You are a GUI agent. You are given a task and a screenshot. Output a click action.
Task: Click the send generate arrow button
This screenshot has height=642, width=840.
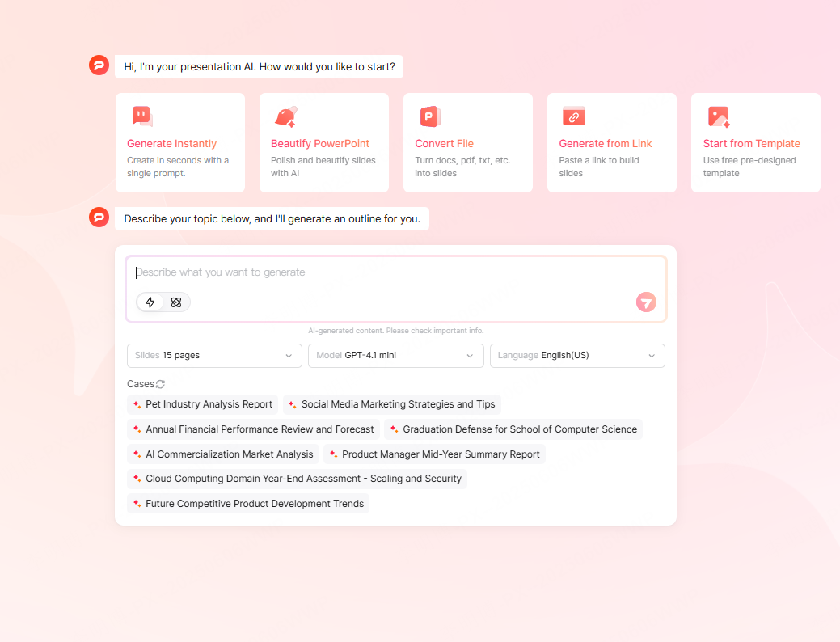tap(645, 302)
